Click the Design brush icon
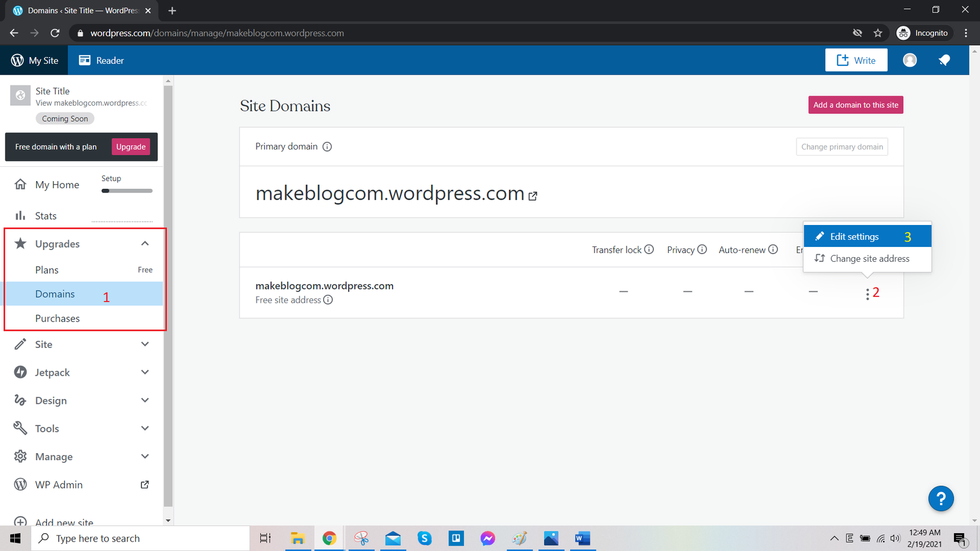The height and width of the screenshot is (551, 980). pyautogui.click(x=20, y=400)
